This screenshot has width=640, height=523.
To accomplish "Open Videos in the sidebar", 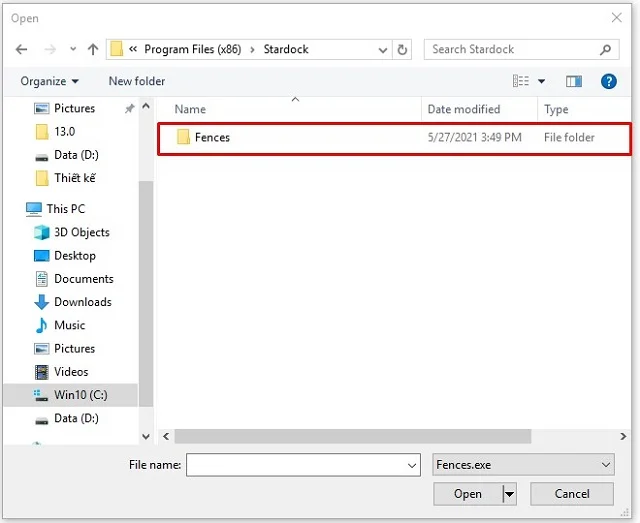I will (x=61, y=372).
